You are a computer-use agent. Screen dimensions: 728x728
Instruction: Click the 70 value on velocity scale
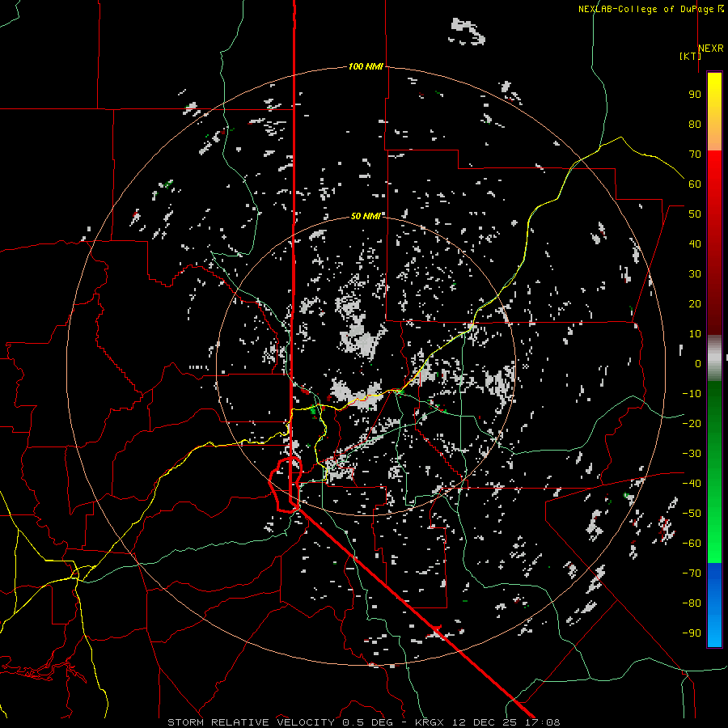(x=695, y=154)
